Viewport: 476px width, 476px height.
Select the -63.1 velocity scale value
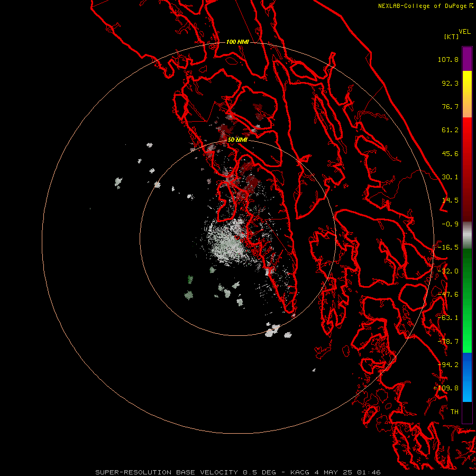pos(448,318)
